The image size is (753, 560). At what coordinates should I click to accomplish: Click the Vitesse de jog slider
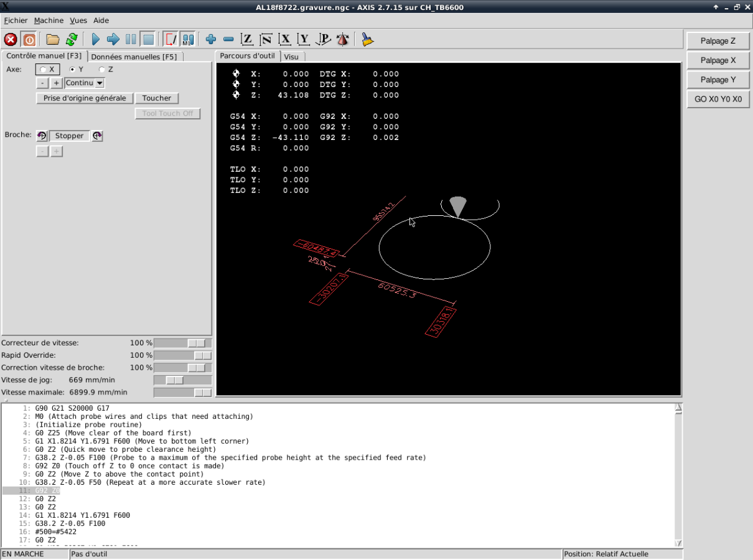[182, 380]
